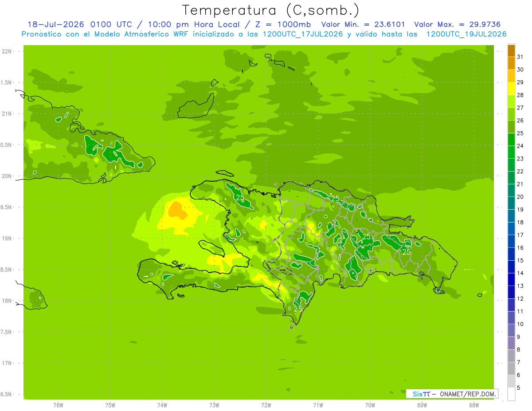Click the legend value "31"
Viewport: 532px width, 411px height.
[x=520, y=57]
